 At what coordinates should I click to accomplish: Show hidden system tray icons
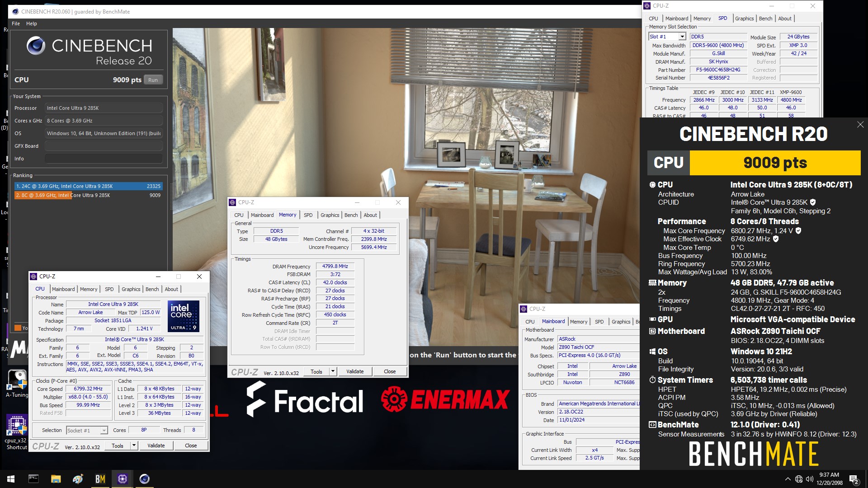(788, 479)
